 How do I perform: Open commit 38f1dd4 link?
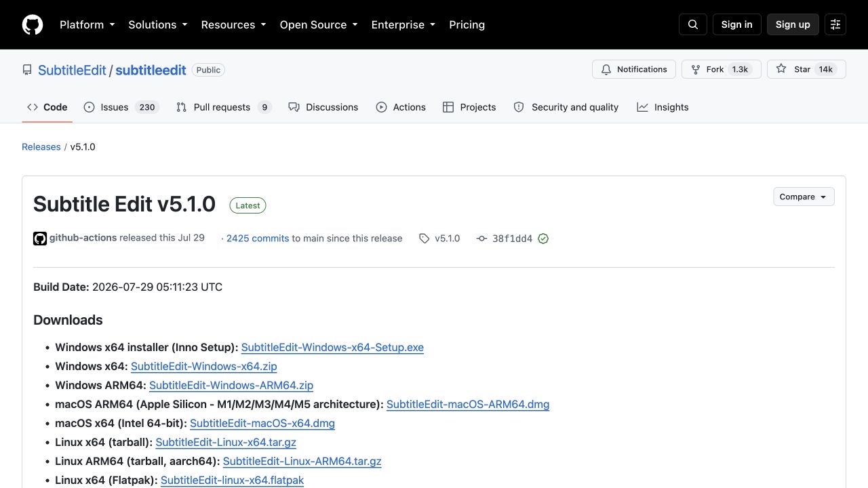pos(513,239)
